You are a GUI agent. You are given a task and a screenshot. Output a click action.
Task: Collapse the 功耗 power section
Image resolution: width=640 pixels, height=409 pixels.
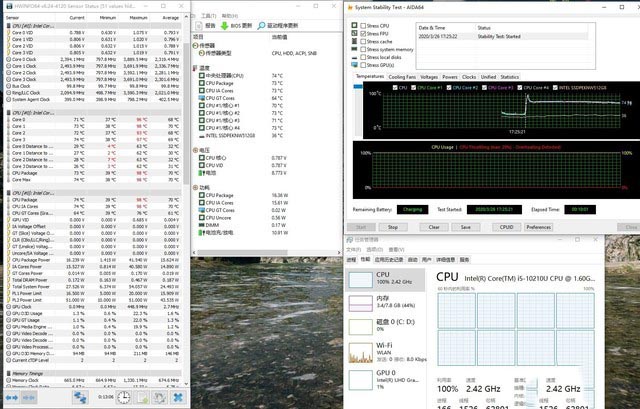(195, 187)
